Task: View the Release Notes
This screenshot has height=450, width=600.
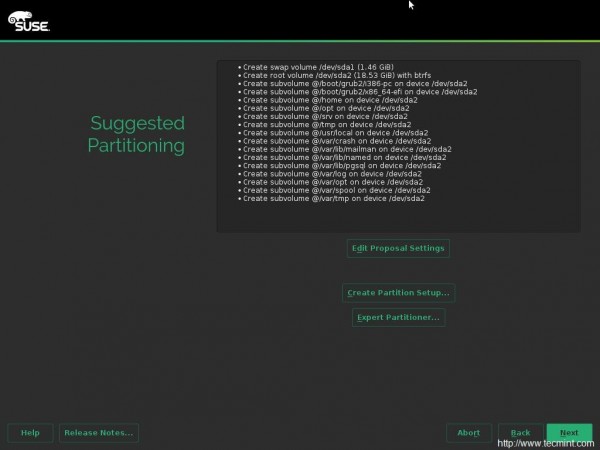Action: pos(99,433)
